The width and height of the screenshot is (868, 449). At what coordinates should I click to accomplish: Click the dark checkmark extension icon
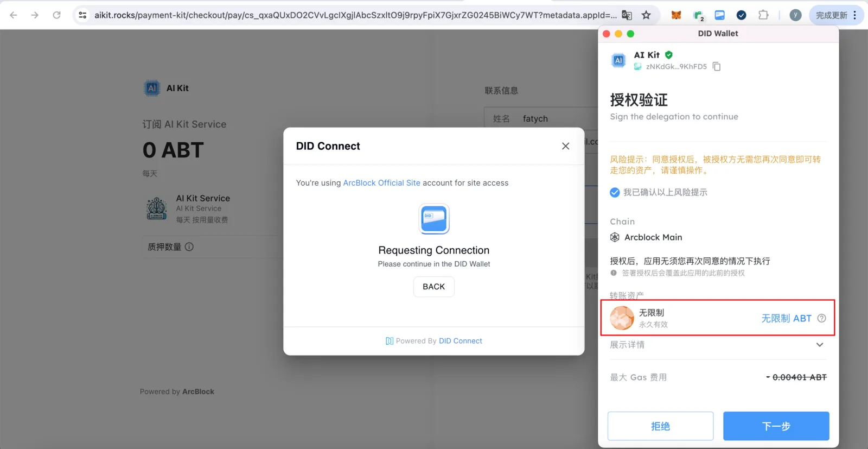click(x=741, y=15)
